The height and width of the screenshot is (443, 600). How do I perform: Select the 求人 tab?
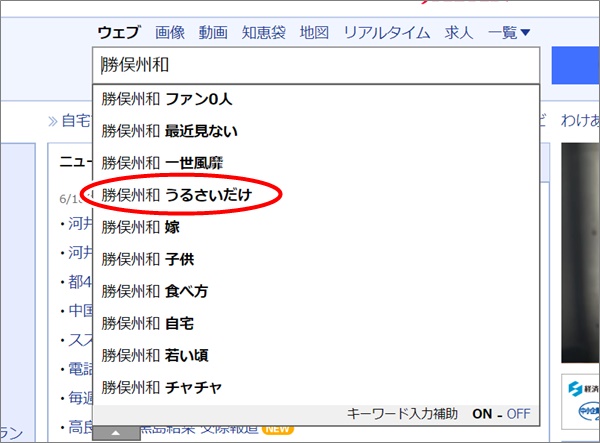[x=459, y=32]
